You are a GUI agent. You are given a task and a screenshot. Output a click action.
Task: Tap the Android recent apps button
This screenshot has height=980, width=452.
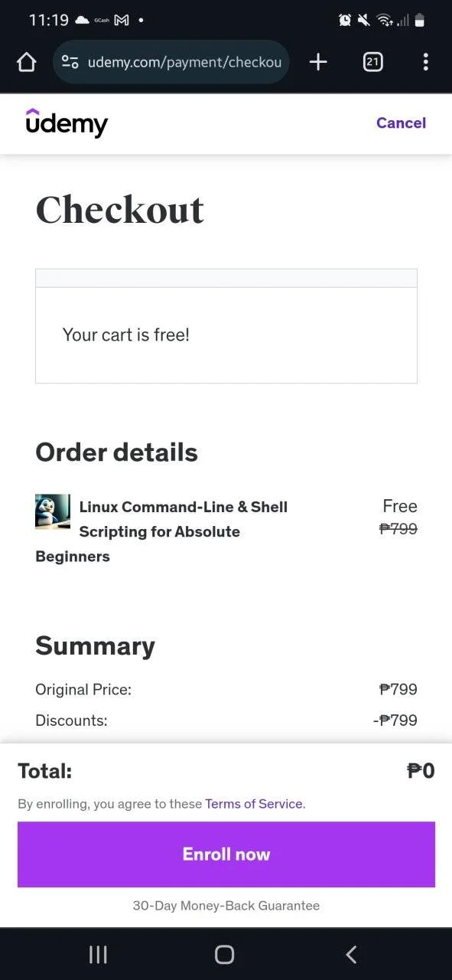(x=98, y=954)
